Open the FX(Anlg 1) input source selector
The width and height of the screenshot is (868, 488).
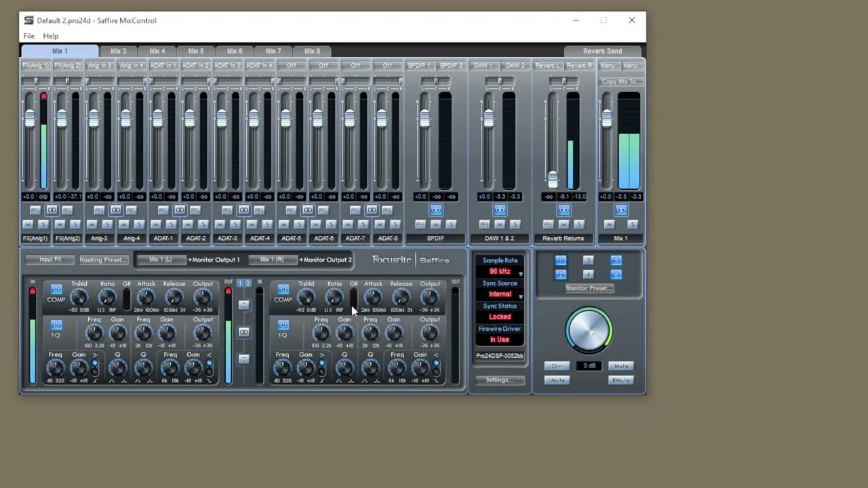point(36,66)
